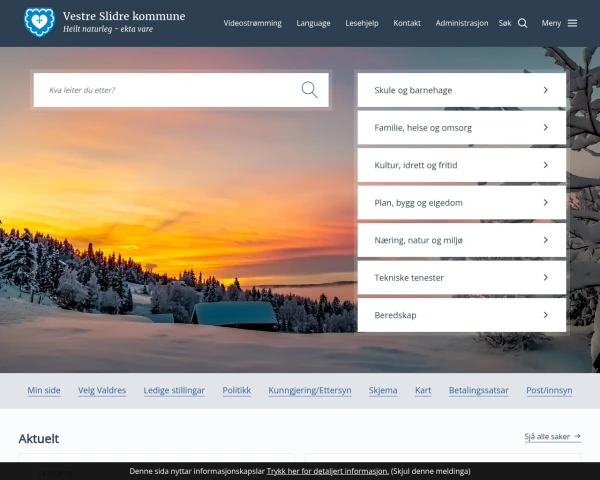Select Language in the top navigation
Viewport: 600px width, 480px height.
pyautogui.click(x=313, y=23)
